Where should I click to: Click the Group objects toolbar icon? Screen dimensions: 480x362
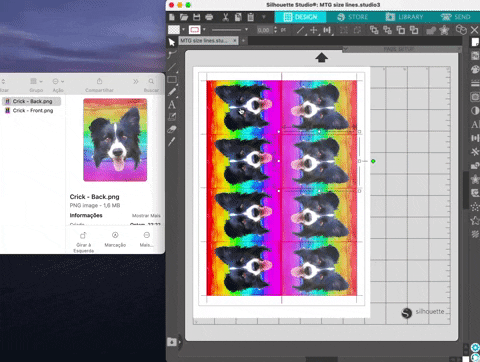pos(344,30)
